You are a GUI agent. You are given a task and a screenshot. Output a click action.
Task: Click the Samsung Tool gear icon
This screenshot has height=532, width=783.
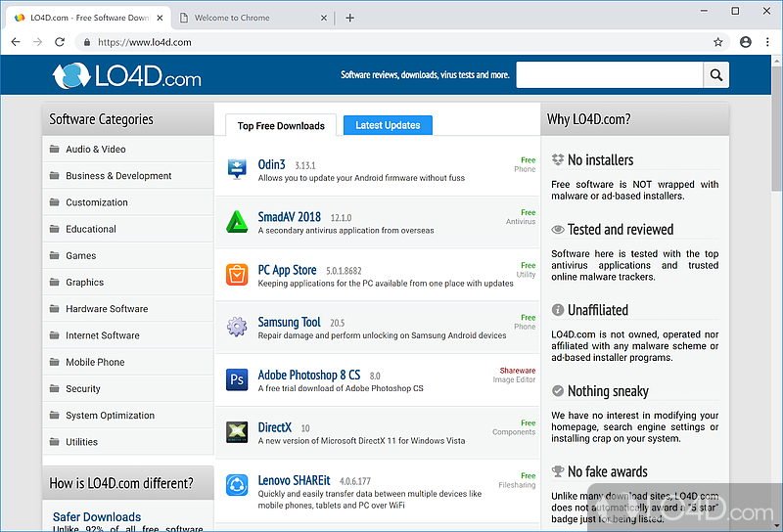(237, 327)
